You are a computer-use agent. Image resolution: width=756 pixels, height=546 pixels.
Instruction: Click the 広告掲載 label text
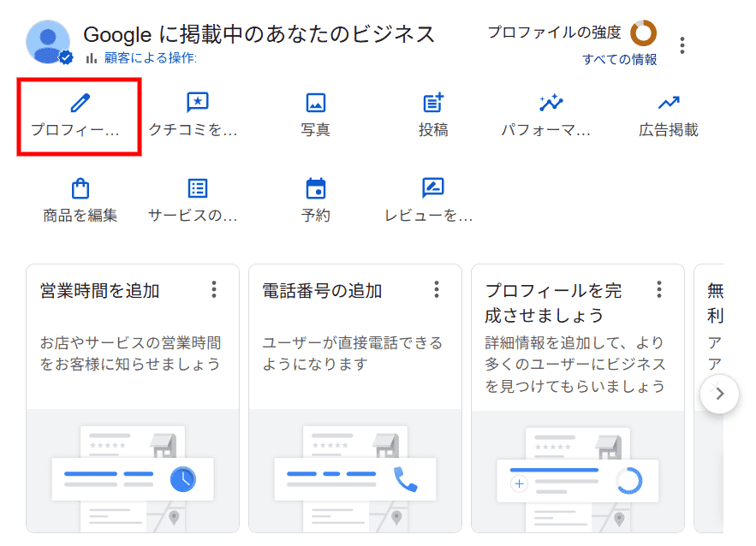pyautogui.click(x=669, y=129)
